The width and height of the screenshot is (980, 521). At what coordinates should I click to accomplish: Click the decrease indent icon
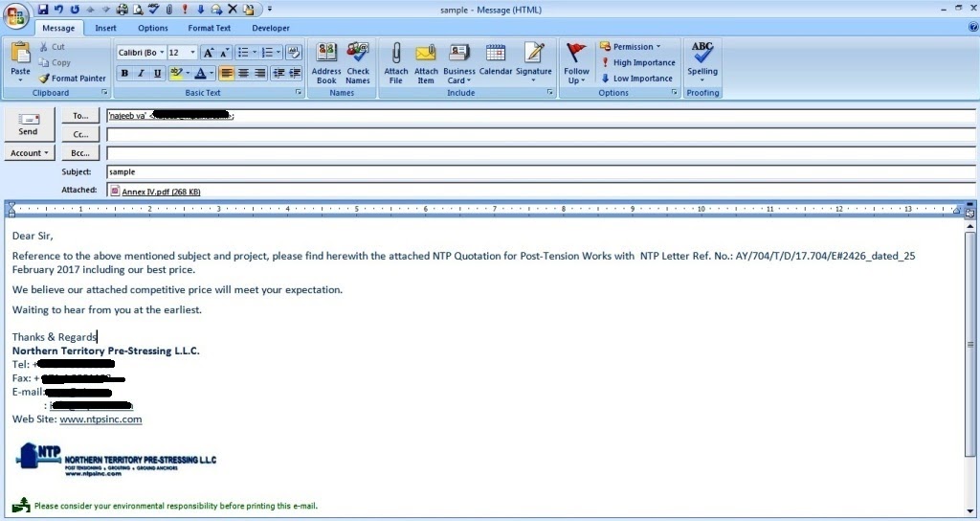(278, 73)
